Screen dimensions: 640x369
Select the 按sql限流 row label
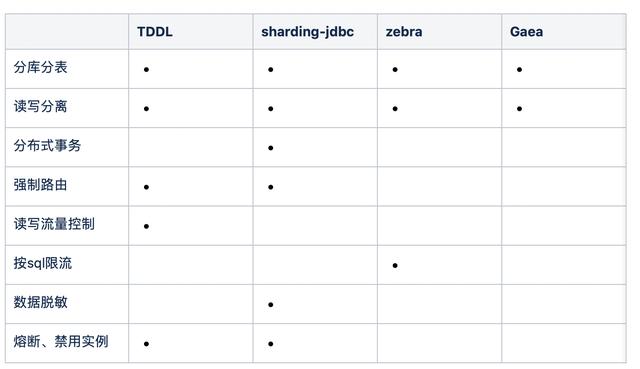tap(42, 263)
